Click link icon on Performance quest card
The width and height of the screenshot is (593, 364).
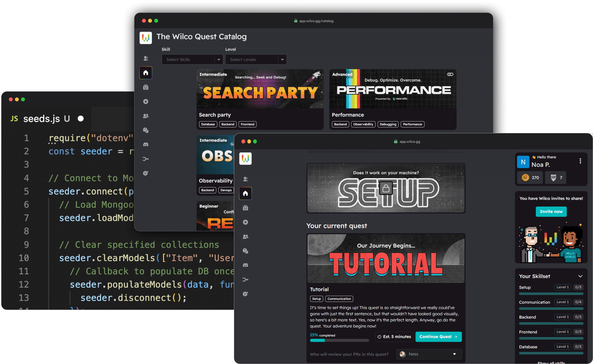450,74
